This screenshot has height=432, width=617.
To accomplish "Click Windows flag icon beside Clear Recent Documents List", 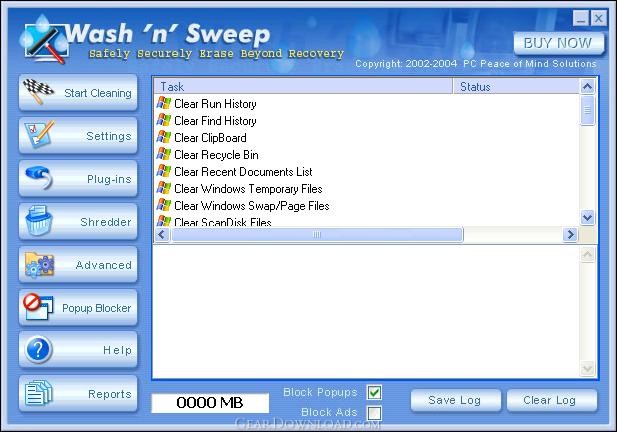I will coord(164,171).
